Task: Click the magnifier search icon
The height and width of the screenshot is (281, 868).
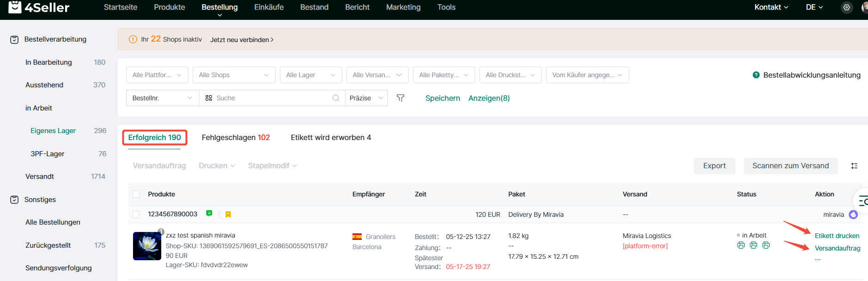Action: click(336, 98)
